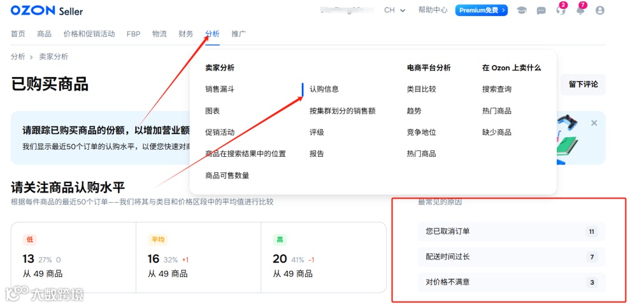The image size is (644, 306).
Task: Click the 您已取消订单 reason row
Action: [x=512, y=231]
